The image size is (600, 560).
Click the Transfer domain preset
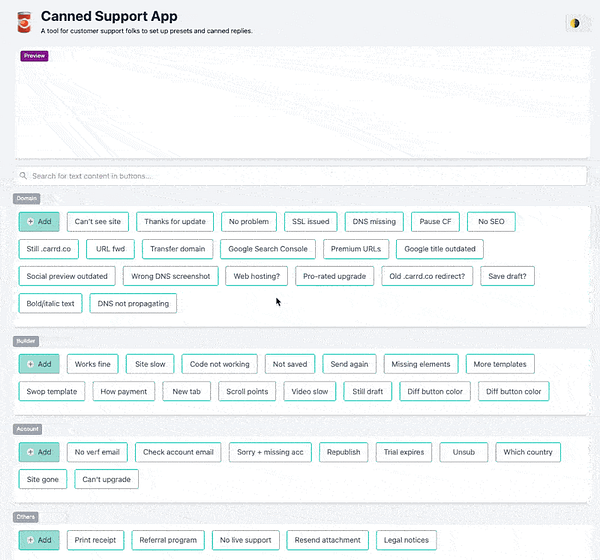tap(178, 249)
